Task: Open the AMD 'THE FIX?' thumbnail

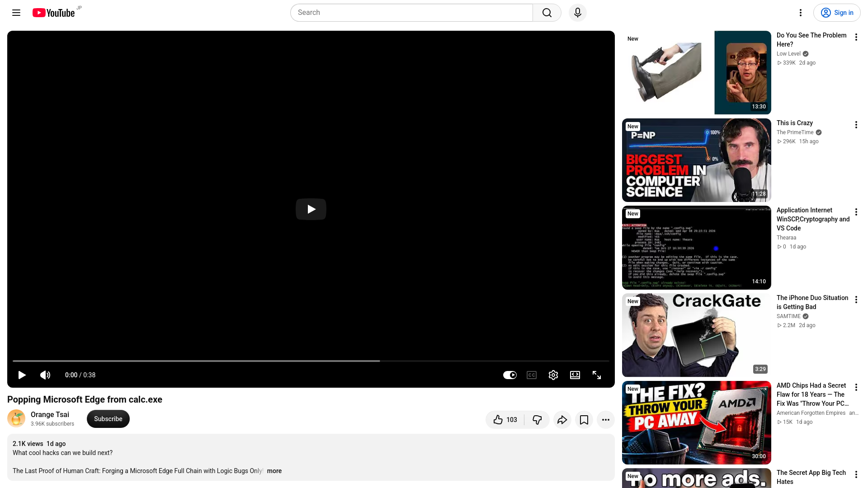Action: click(696, 422)
